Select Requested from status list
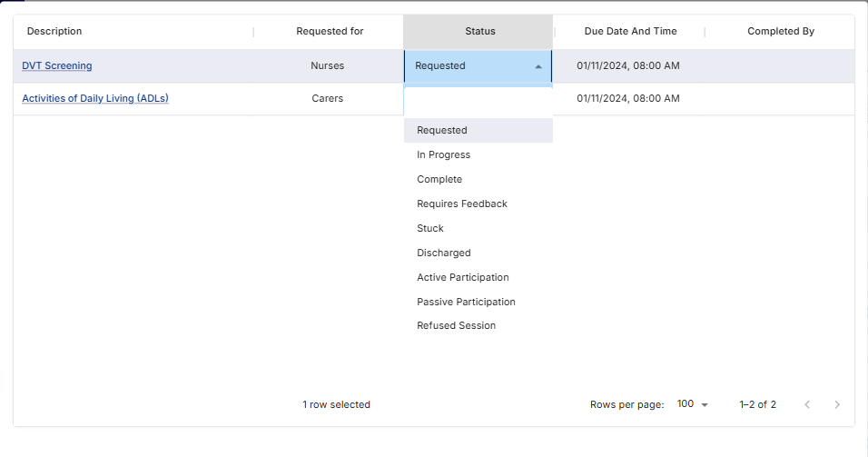The image size is (868, 457). click(442, 130)
